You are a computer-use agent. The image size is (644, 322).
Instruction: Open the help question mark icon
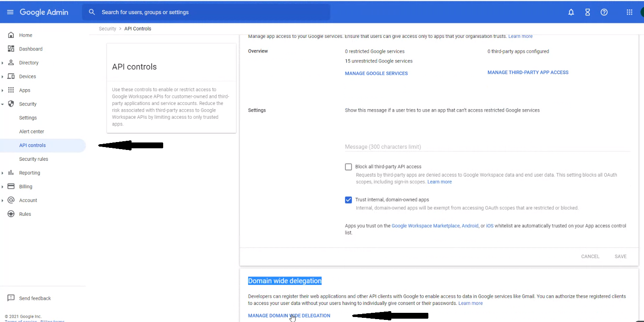[604, 12]
